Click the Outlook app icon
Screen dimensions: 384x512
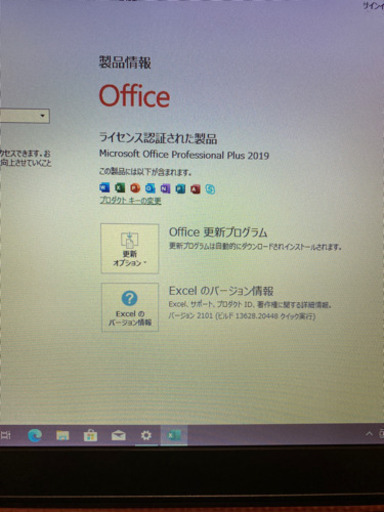150,189
